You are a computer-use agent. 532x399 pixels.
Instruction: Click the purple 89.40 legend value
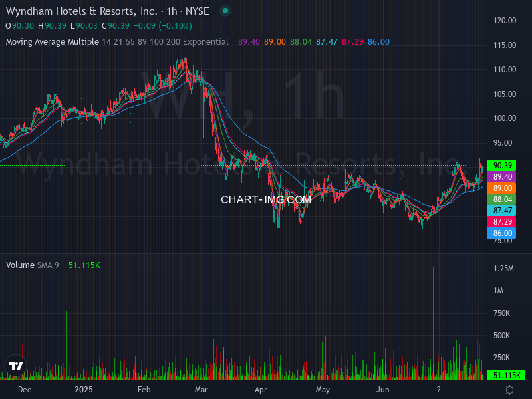click(x=249, y=42)
